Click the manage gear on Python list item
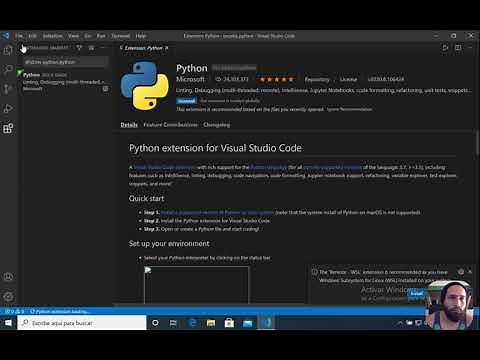The width and height of the screenshot is (480, 360). 105,89
